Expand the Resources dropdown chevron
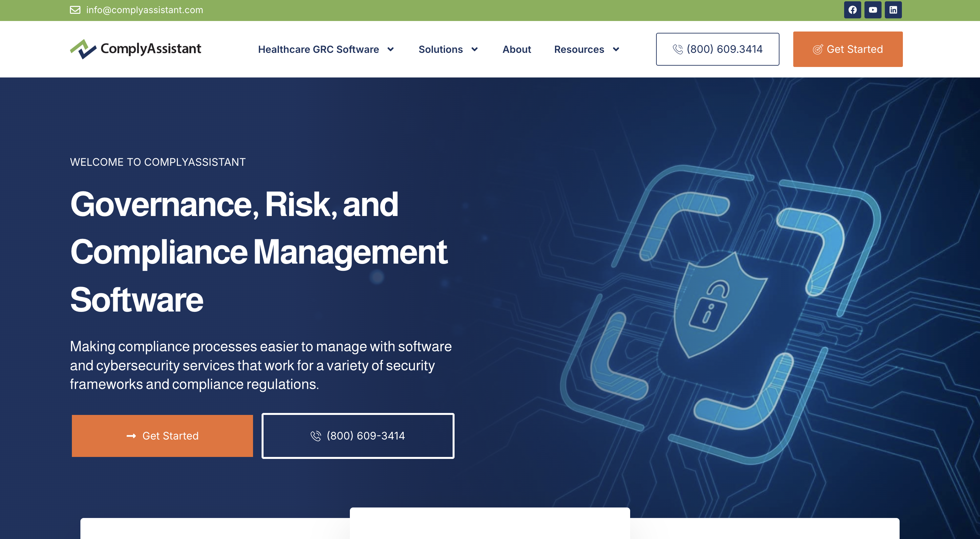Screen dimensions: 980x539 (x=616, y=50)
